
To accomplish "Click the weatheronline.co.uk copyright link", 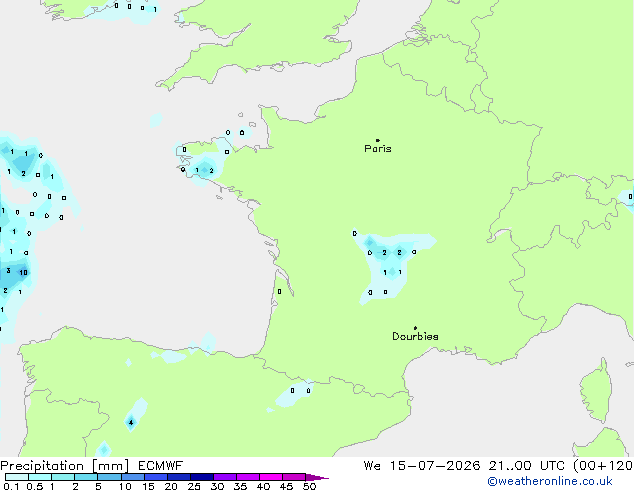I will (550, 481).
